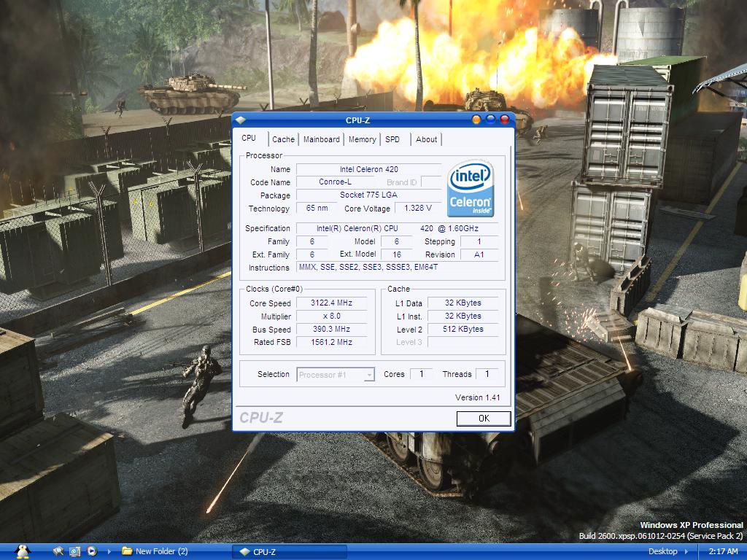The width and height of the screenshot is (747, 560).
Task: Click the Rated FSB value '1561.2 MHz'
Action: click(332, 343)
